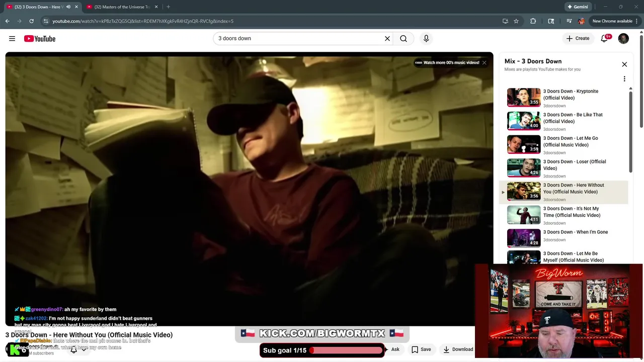Image resolution: width=644 pixels, height=362 pixels.
Task: Click the browser address bar URL
Action: (143, 21)
